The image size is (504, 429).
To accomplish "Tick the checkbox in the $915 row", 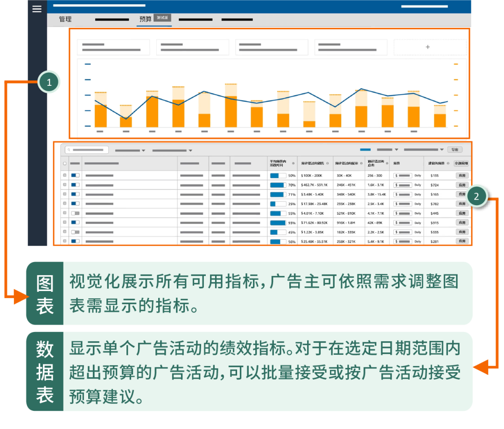I will [64, 222].
